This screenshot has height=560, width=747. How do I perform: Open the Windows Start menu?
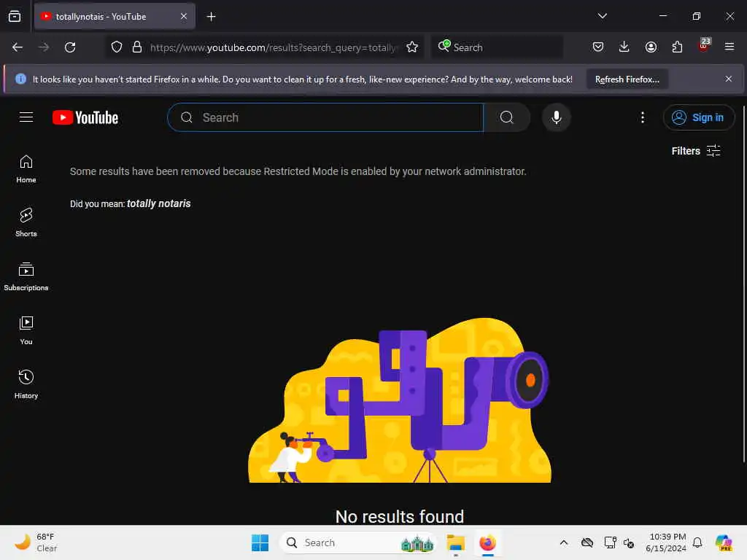[260, 542]
